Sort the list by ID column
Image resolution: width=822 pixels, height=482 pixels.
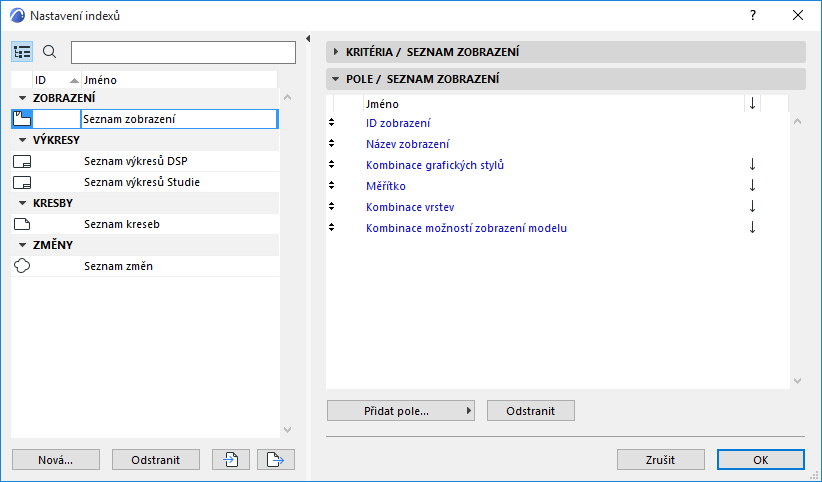57,80
